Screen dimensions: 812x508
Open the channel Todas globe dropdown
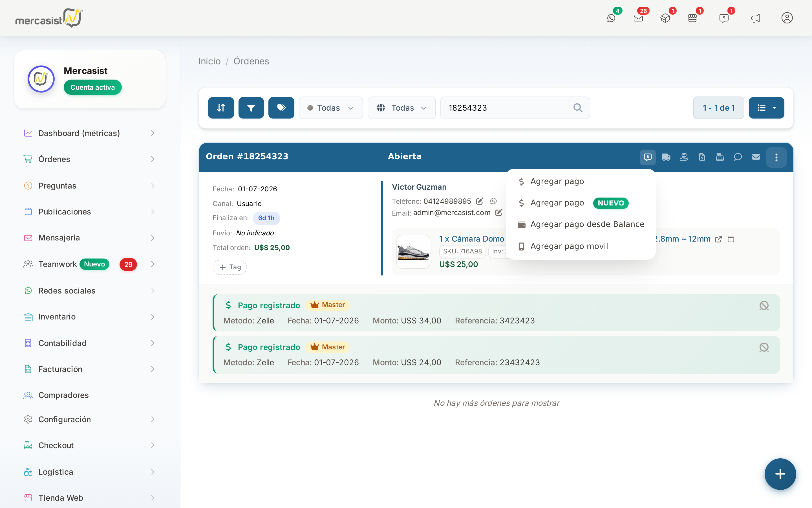click(x=402, y=108)
